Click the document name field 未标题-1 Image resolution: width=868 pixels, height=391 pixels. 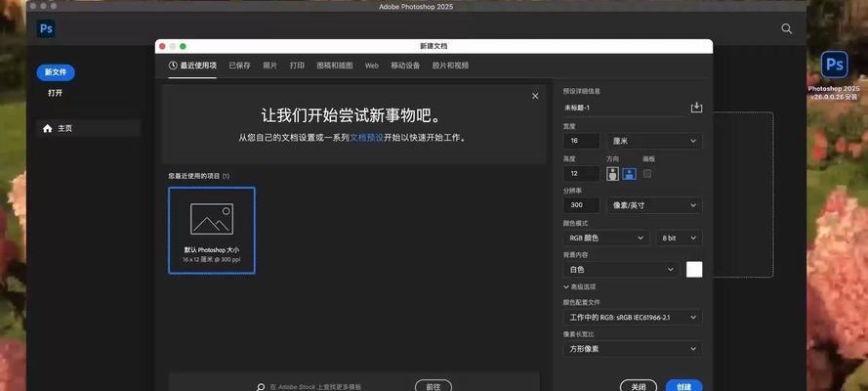click(623, 108)
